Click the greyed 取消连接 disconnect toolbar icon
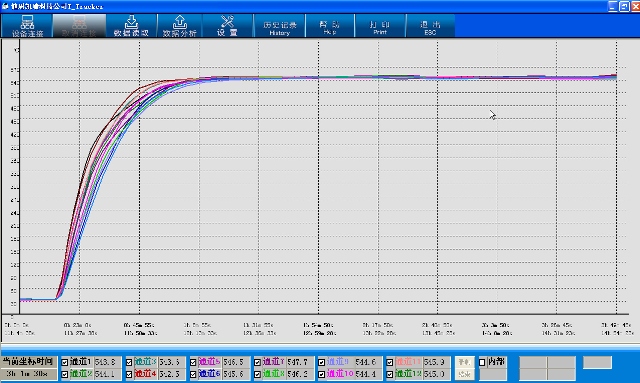This screenshot has height=383, width=640. pos(79,26)
